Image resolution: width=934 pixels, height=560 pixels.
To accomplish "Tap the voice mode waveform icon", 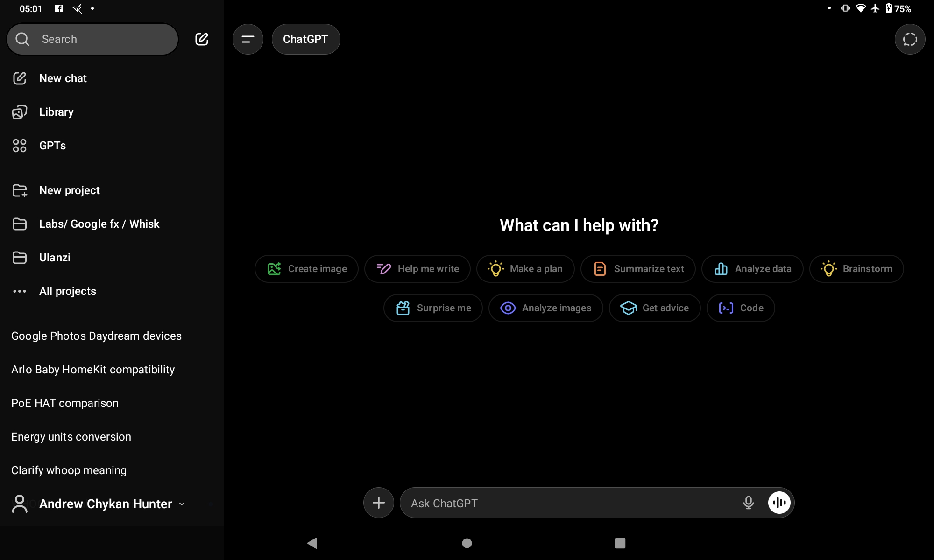I will [x=779, y=503].
